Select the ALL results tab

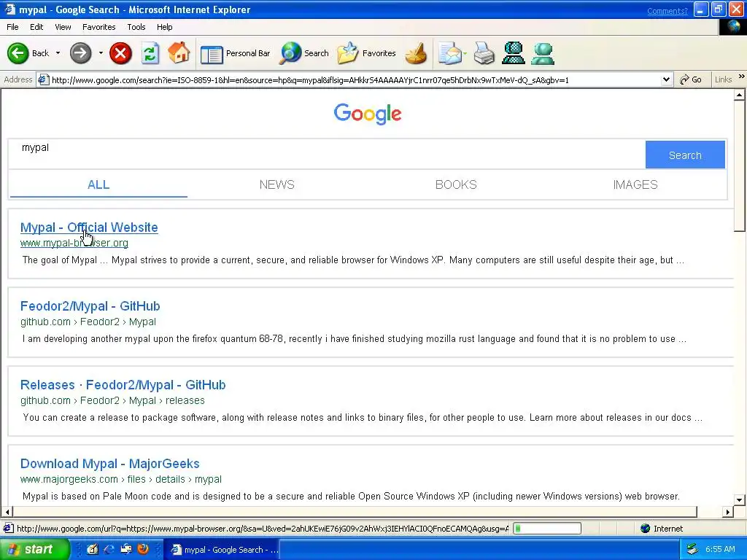[x=98, y=184]
